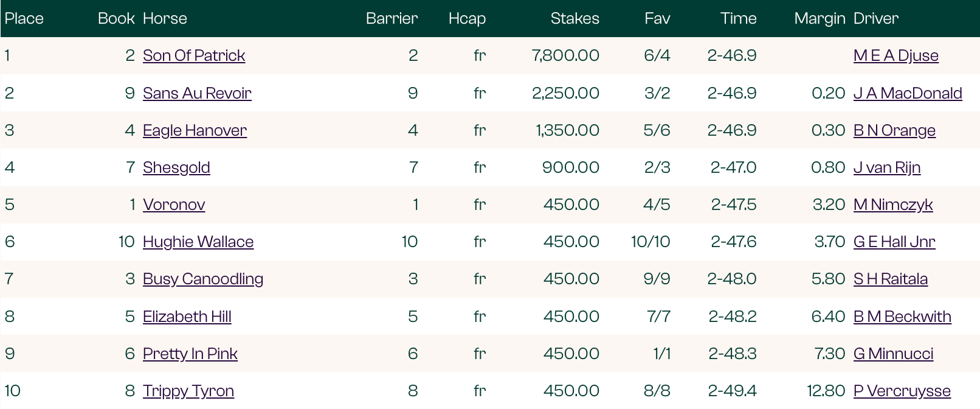This screenshot has height=409, width=980.
Task: Open the Son Of Patrick horse link
Action: [x=194, y=55]
